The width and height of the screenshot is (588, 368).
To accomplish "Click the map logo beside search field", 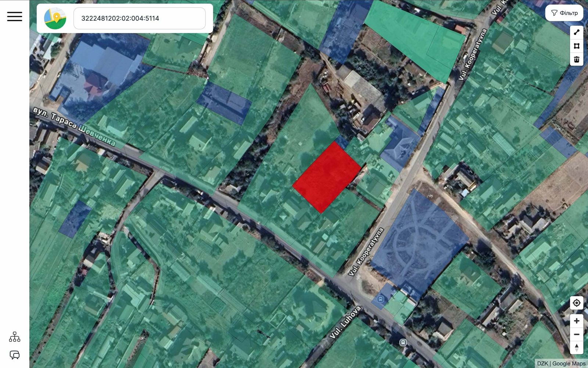I will coord(55,18).
